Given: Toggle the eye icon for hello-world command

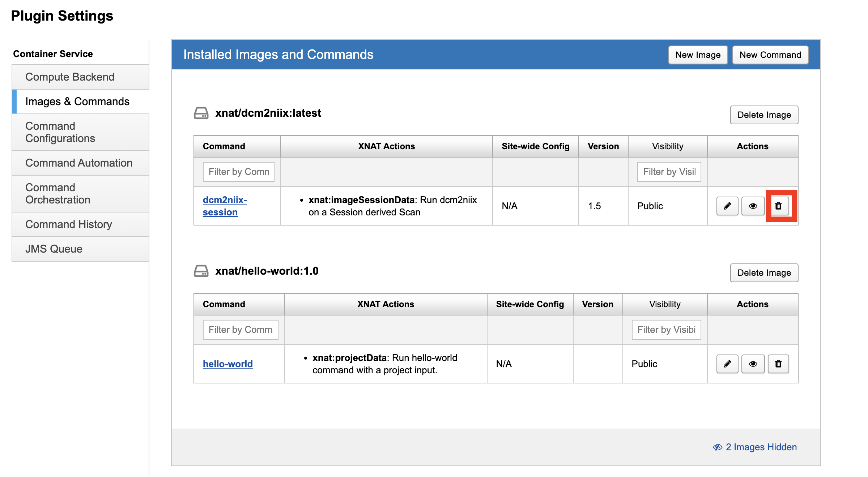Looking at the screenshot, I should [x=753, y=364].
